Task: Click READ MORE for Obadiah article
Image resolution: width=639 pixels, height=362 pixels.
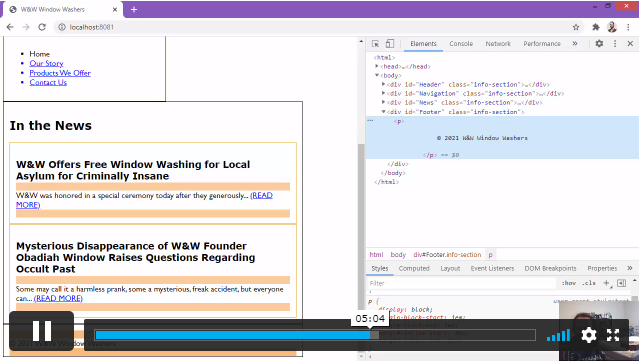Action: pyautogui.click(x=58, y=298)
